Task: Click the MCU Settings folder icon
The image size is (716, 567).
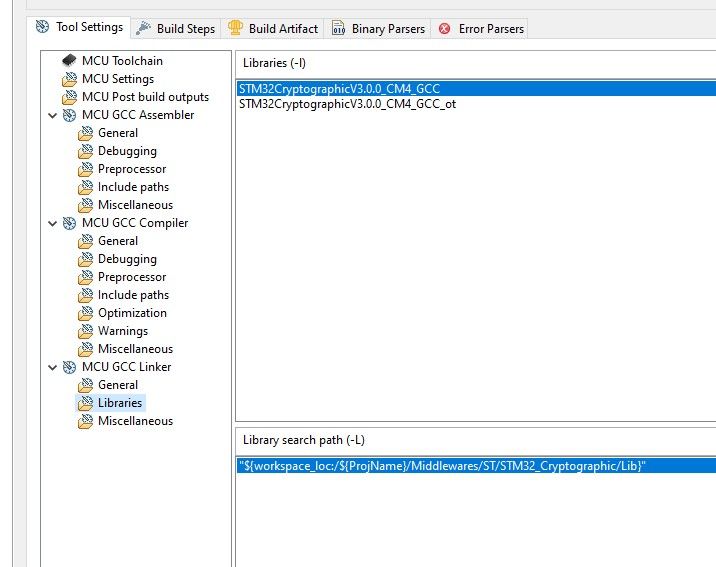Action: coord(69,79)
